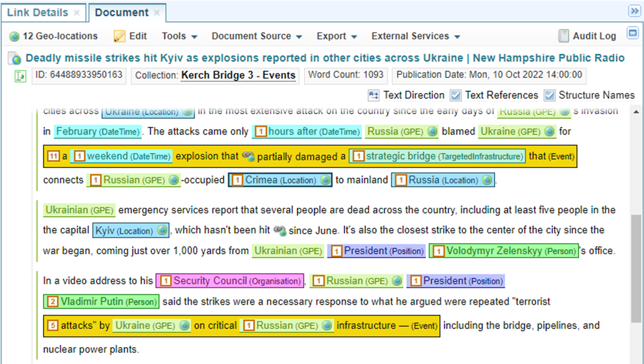Open the Document Source dropdown
Viewport: 644px width, 364px height.
(257, 36)
